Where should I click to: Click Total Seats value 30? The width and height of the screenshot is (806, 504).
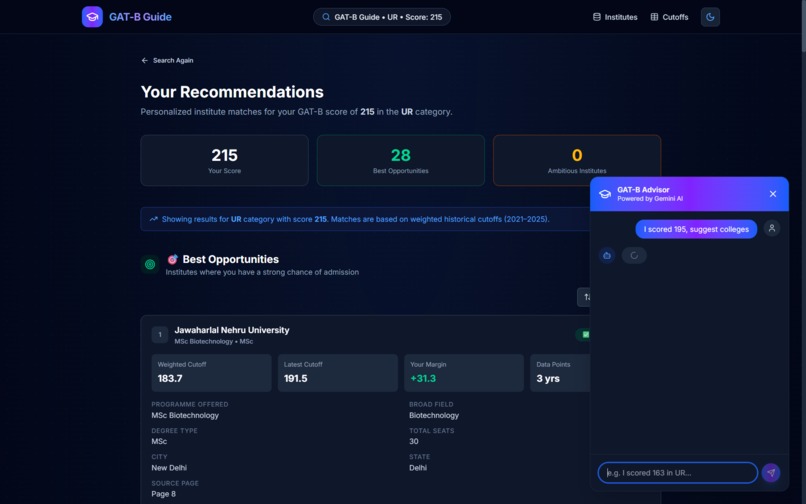click(414, 441)
